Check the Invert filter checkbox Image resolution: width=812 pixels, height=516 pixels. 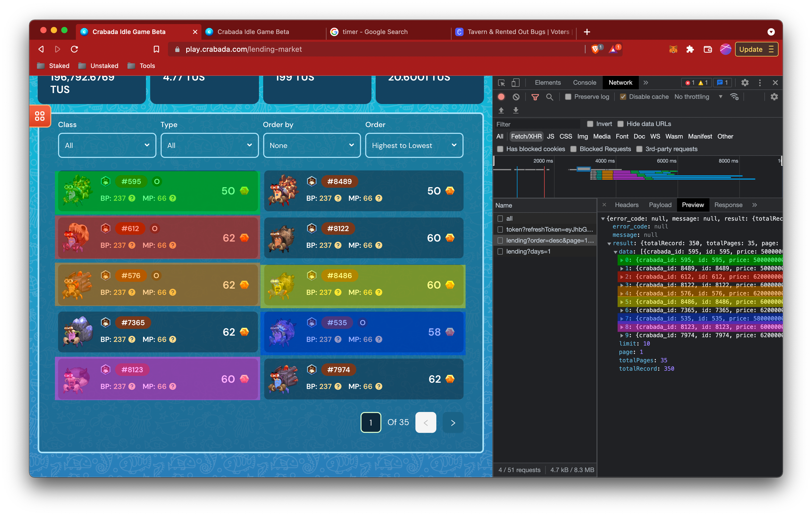coord(590,124)
